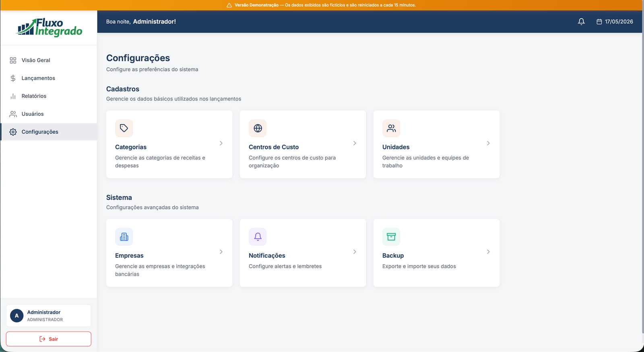Screen dimensions: 644x352
Task: Click the date 17/05/2026 in header
Action: pyautogui.click(x=619, y=22)
